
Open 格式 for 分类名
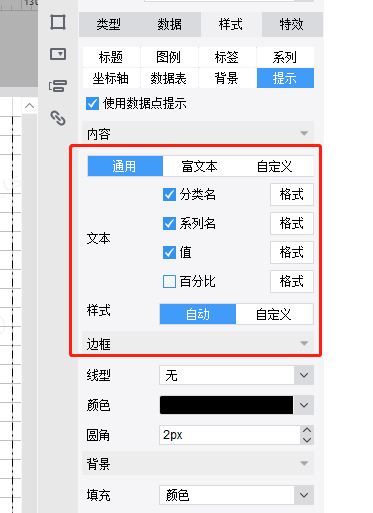[292, 194]
